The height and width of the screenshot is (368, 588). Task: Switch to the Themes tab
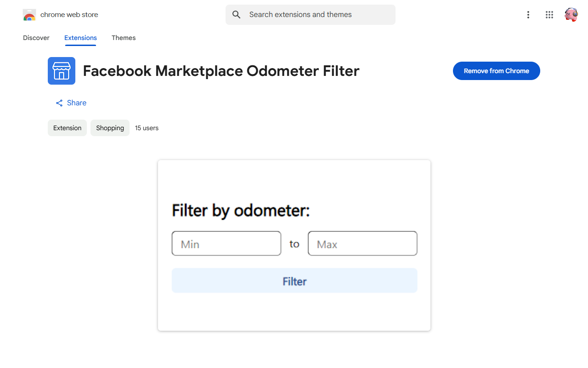pos(124,38)
